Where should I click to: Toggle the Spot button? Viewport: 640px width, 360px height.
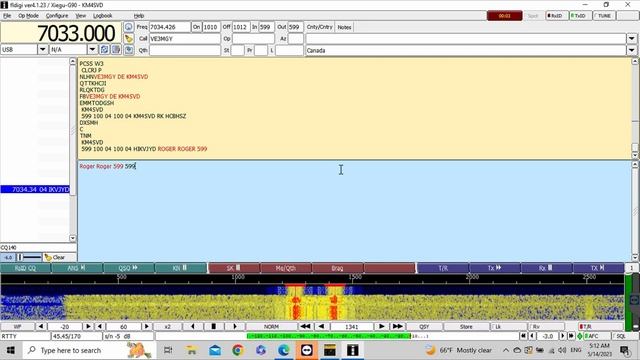533,16
